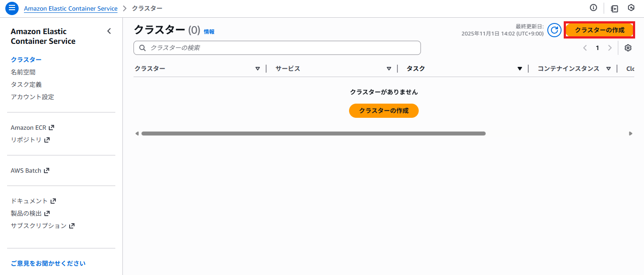
Task: Click the info circle icon
Action: [593, 8]
